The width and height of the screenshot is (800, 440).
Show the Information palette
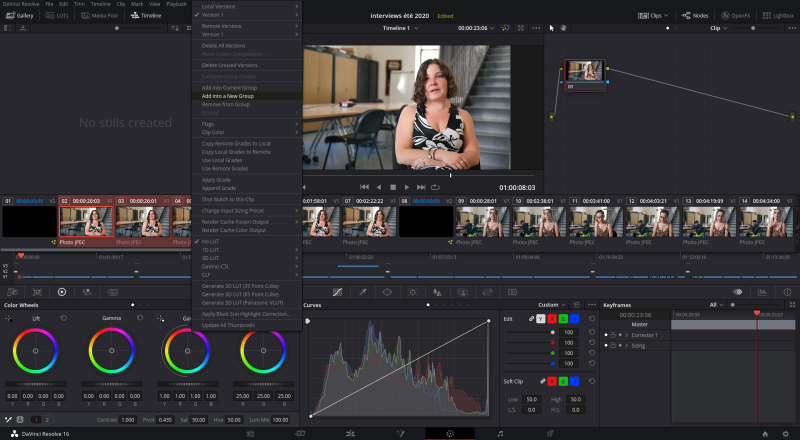point(787,292)
